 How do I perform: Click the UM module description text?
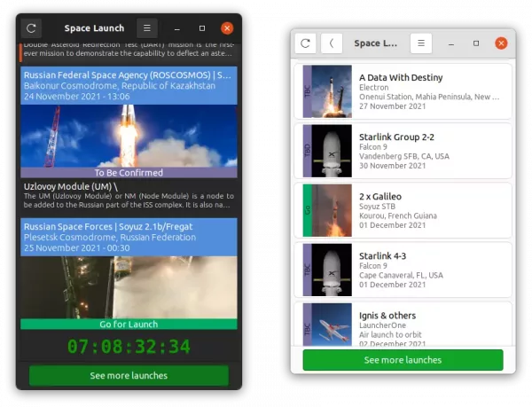coord(129,200)
